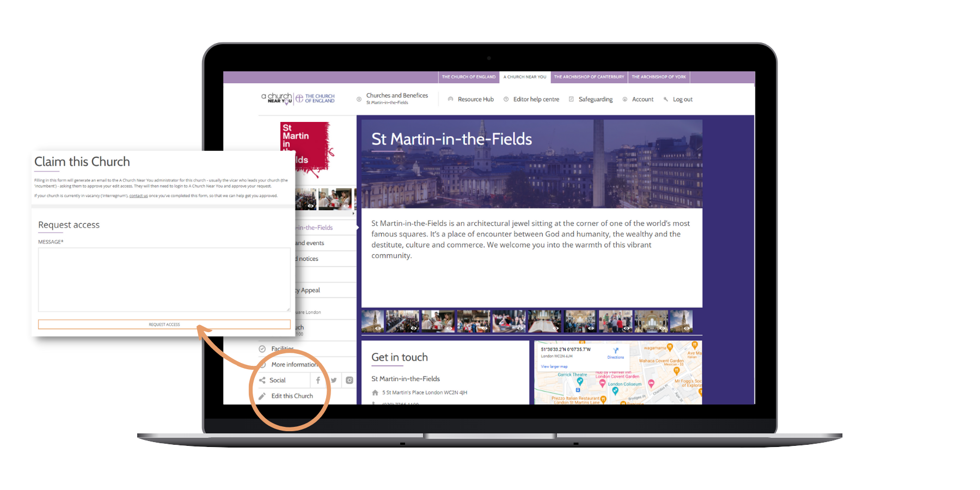Open the 'notices' sidebar item
The height and width of the screenshot is (490, 980).
tap(307, 259)
